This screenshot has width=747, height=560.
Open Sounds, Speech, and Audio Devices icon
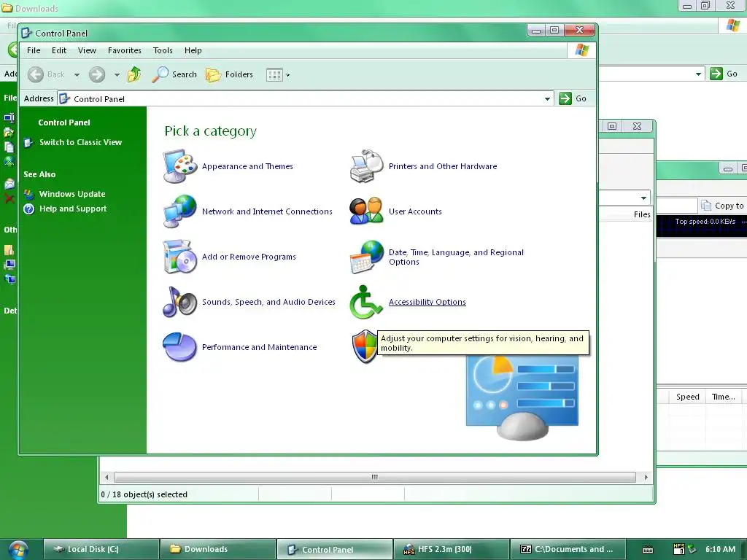[x=179, y=302]
